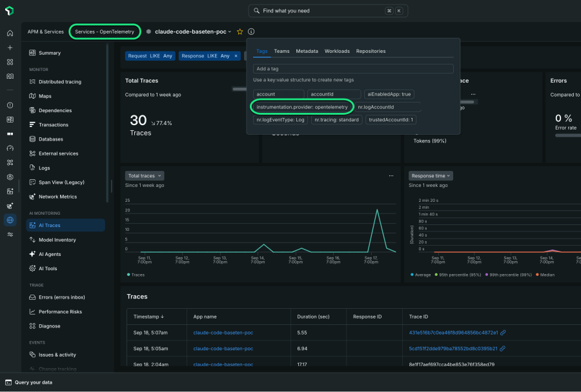This screenshot has width=581, height=392.
Task: Click the Request LIKE Any filter chip
Action: [x=150, y=56]
